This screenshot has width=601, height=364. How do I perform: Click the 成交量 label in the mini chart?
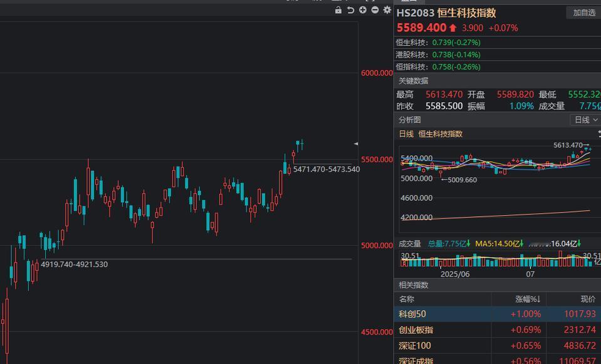tap(409, 243)
